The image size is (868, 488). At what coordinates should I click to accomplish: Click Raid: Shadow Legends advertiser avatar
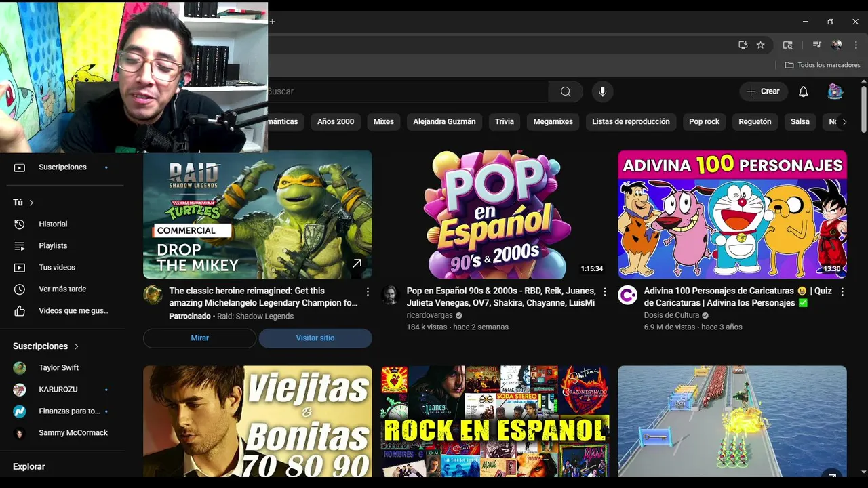153,295
